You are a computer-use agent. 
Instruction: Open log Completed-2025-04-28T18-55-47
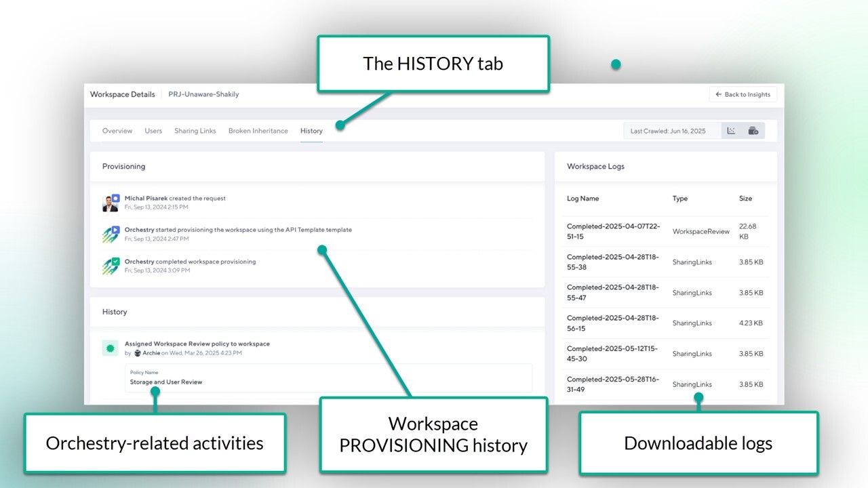pos(613,293)
